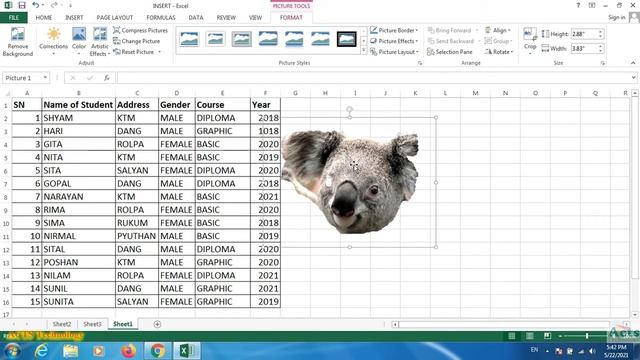Screen dimensions: 640x360
Task: Click the Insert Function fx button
Action: coord(107,78)
